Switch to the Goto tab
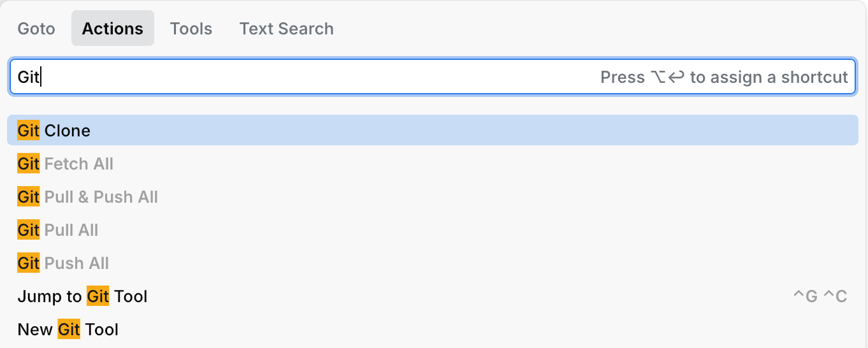The width and height of the screenshot is (868, 348). click(x=36, y=29)
